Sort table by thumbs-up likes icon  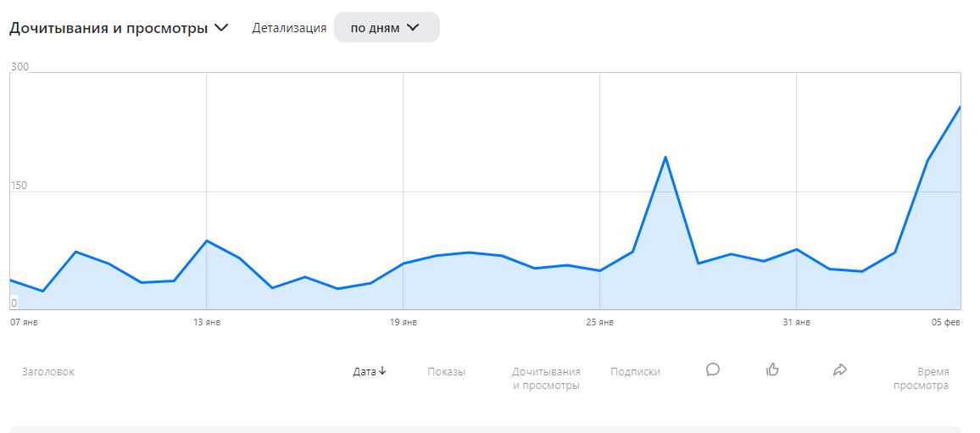772,370
